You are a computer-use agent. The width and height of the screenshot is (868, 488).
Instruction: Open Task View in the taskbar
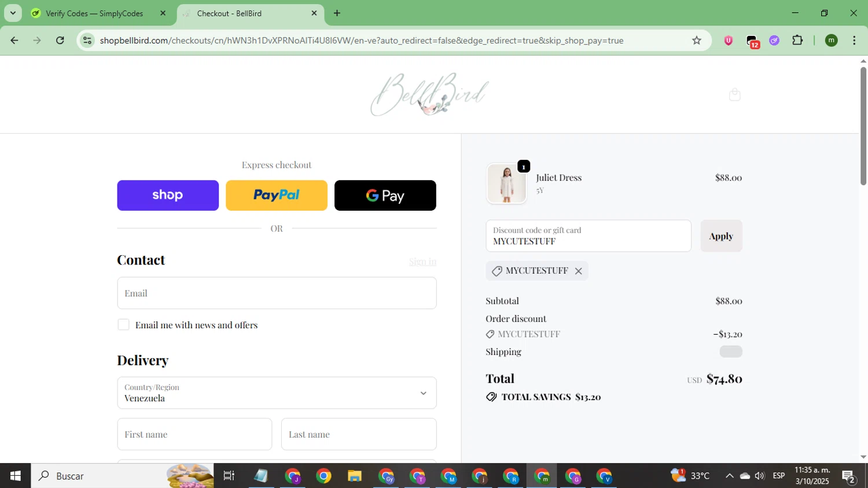[x=229, y=476]
